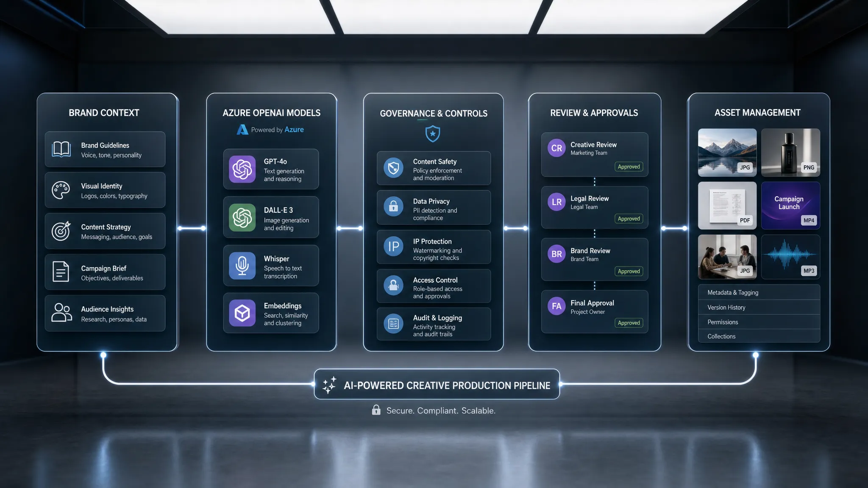This screenshot has width=868, height=488.
Task: Click the BR Brand Review avatar
Action: 556,254
